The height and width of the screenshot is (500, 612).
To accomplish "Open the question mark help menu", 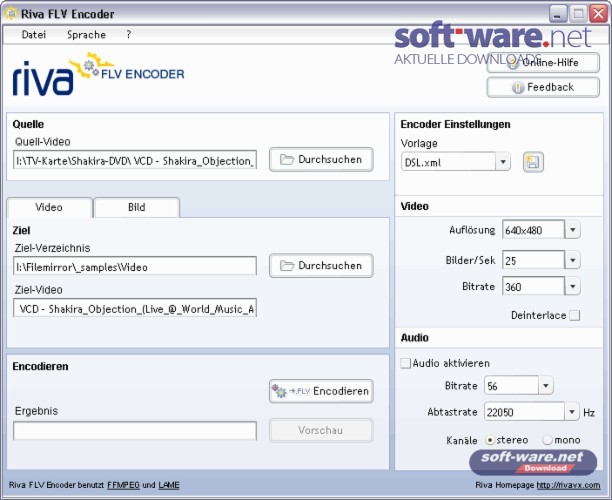I will pyautogui.click(x=128, y=35).
